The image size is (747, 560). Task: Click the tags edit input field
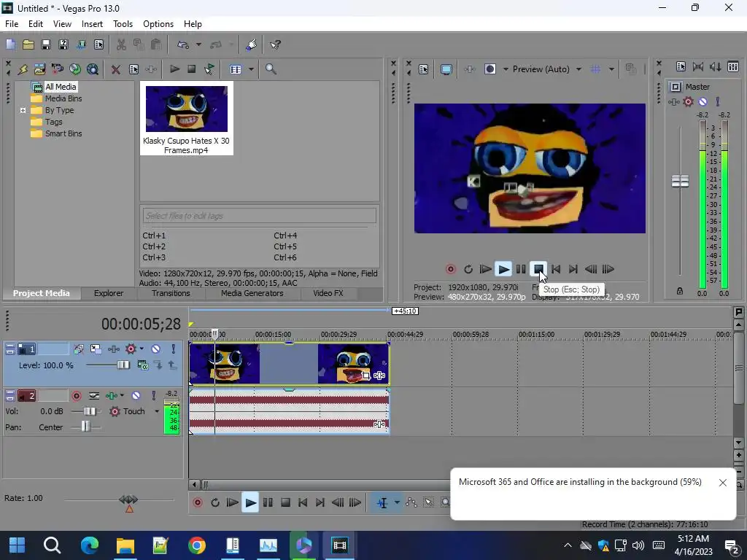[259, 216]
